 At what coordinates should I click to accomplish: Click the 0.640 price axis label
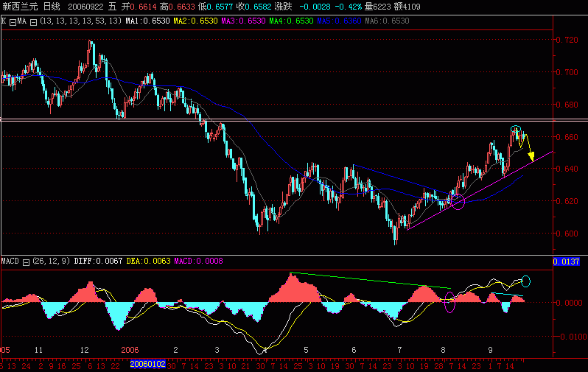[x=567, y=169]
